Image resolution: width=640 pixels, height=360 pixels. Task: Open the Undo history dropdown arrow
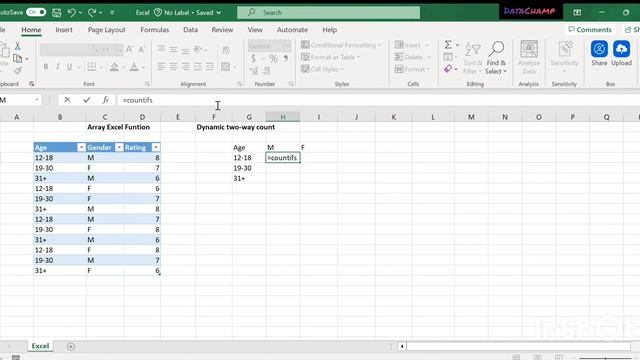pos(80,13)
